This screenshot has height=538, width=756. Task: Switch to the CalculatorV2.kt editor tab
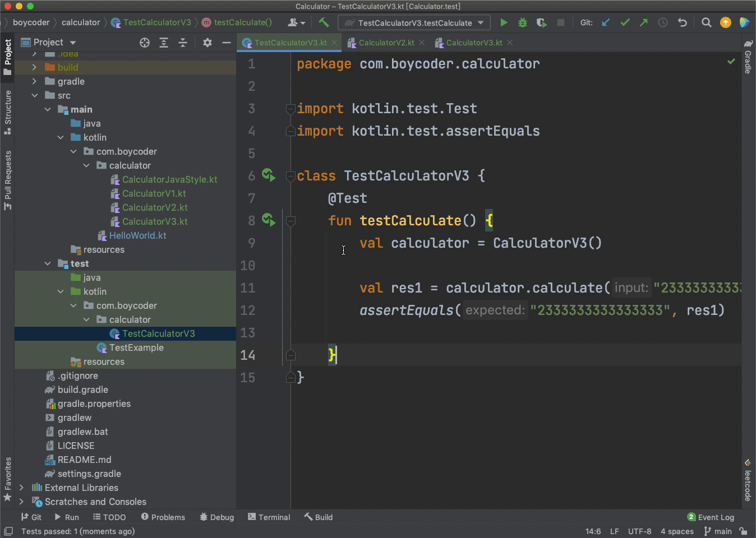[386, 43]
